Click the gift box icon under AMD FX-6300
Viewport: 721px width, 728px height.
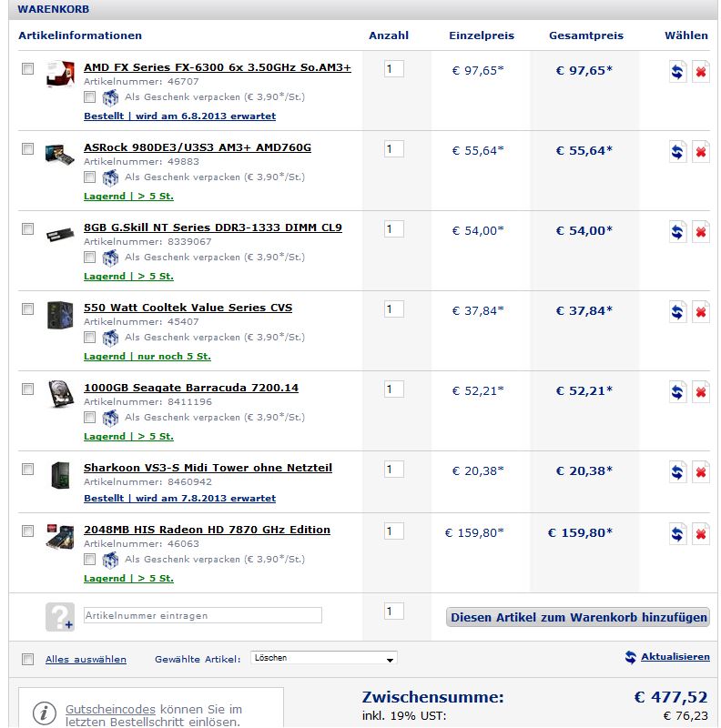point(110,97)
